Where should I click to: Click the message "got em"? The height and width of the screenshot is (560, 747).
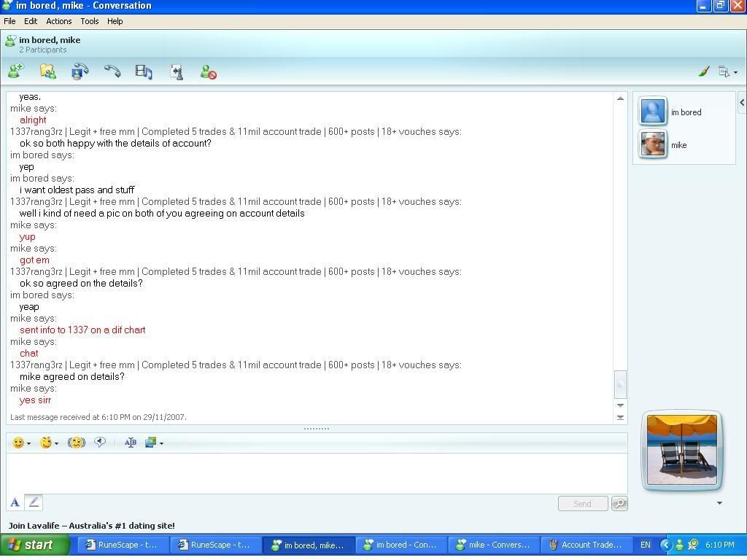click(34, 260)
